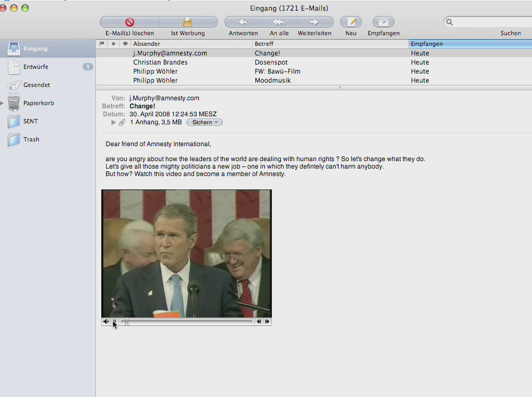The height and width of the screenshot is (397, 532).
Task: Click the sender address in Von field
Action: point(164,98)
